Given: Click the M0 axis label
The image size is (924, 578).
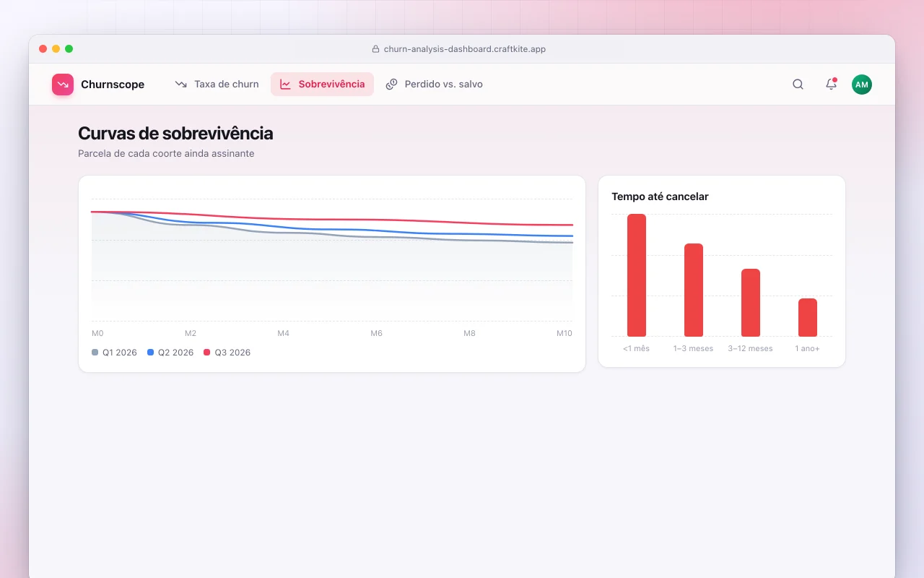Looking at the screenshot, I should coord(97,333).
